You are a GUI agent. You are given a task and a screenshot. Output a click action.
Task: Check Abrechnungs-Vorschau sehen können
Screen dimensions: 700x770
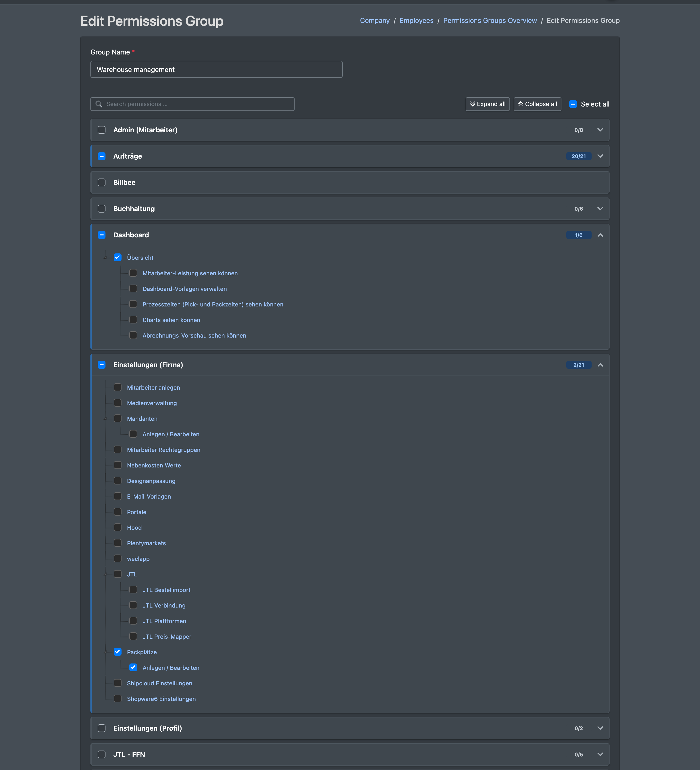tap(133, 335)
